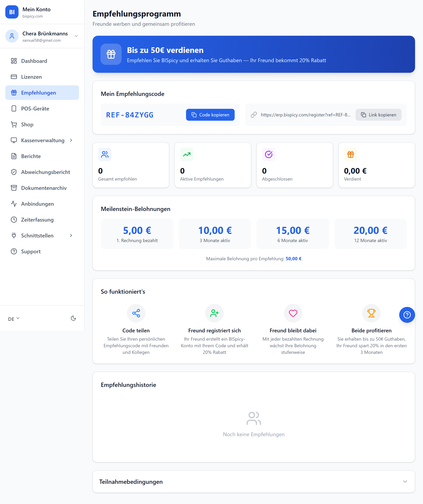
Task: Click the link chain icon beside referral URL
Action: pyautogui.click(x=254, y=115)
